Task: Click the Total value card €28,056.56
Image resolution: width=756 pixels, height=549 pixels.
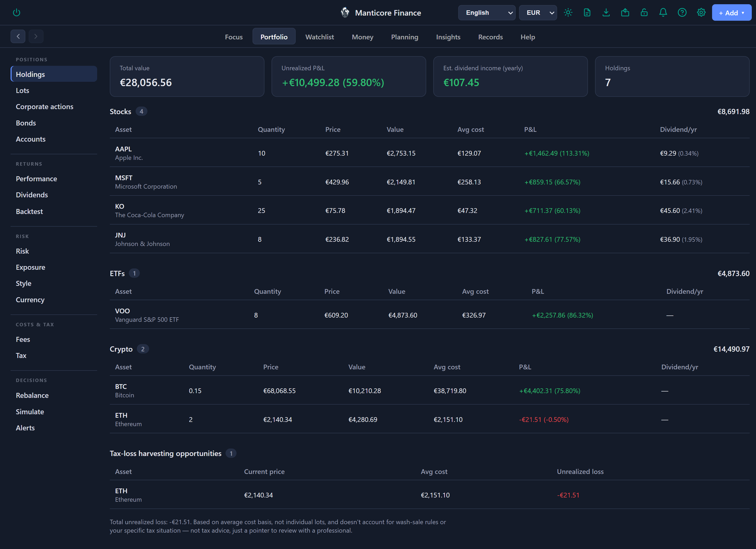Action: pos(187,76)
